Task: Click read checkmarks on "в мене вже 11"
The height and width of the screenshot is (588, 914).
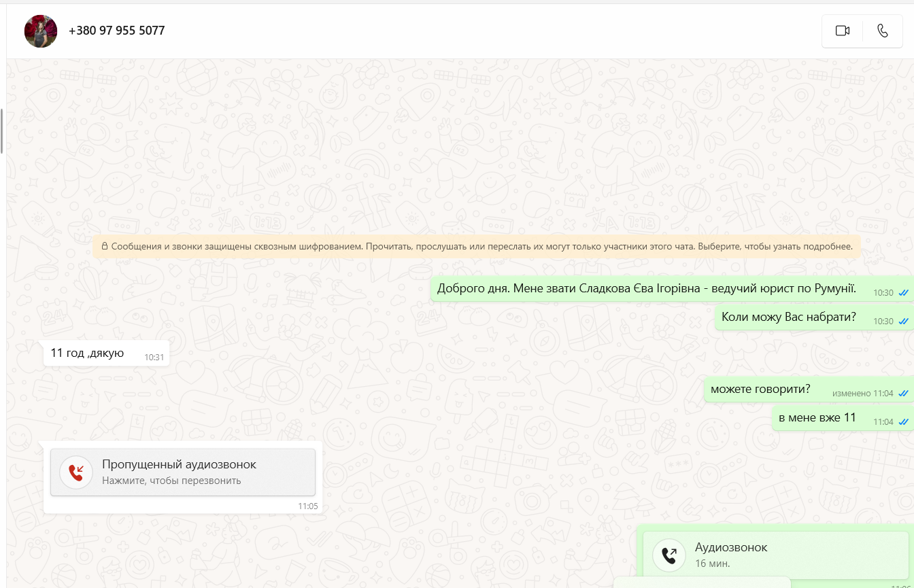Action: [x=903, y=422]
